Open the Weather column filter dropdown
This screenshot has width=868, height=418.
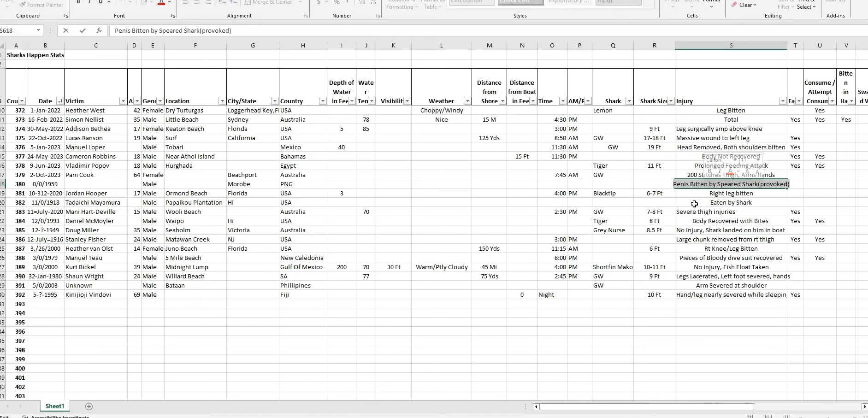pyautogui.click(x=467, y=101)
